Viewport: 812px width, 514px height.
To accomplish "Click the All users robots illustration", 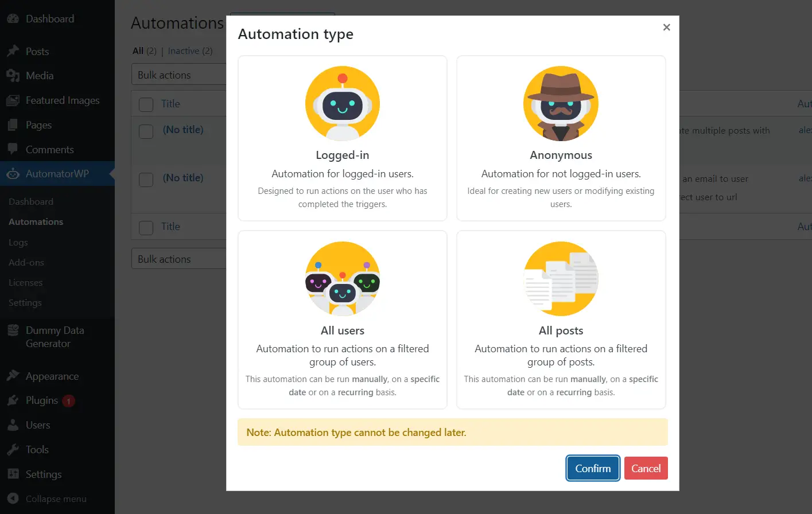I will point(343,279).
